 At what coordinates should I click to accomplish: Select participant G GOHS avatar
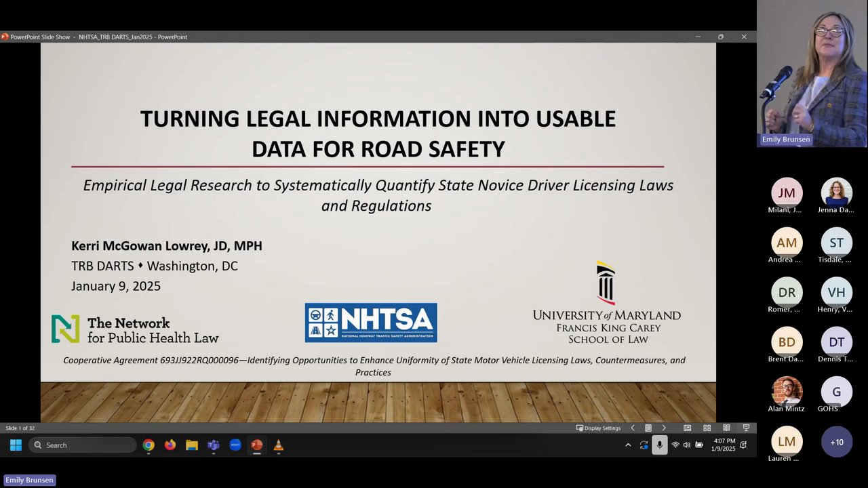tap(837, 392)
